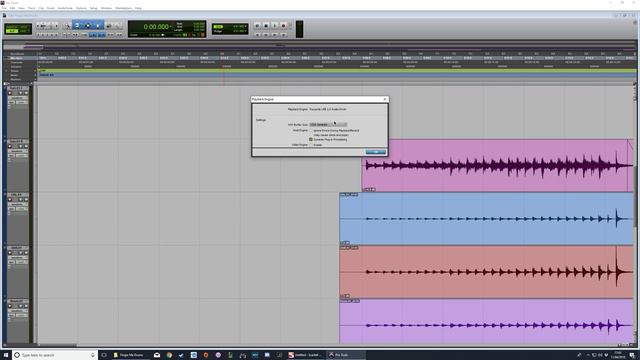
Task: Select the red audio clip
Action: pos(486,272)
